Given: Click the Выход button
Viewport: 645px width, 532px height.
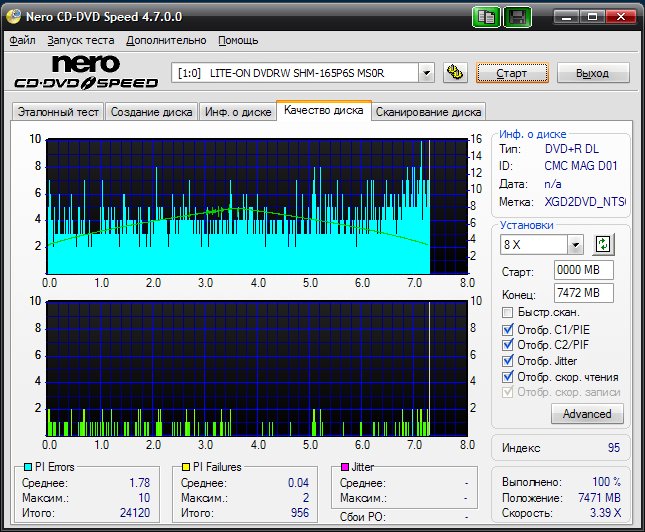Looking at the screenshot, I should click(592, 73).
